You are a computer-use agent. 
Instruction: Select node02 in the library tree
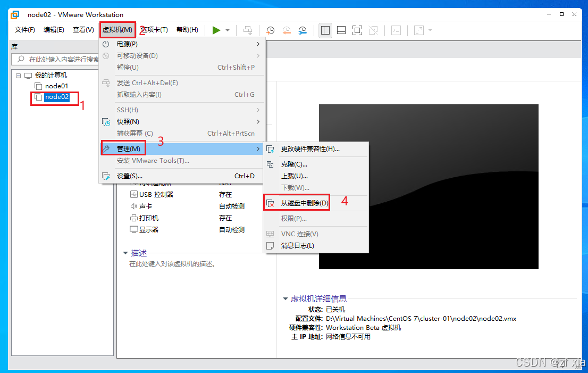click(57, 97)
